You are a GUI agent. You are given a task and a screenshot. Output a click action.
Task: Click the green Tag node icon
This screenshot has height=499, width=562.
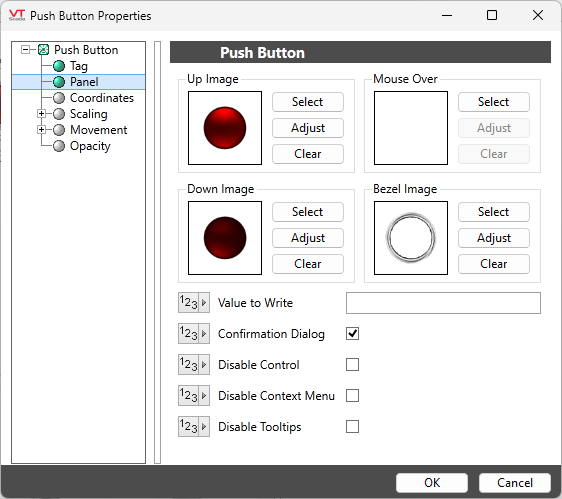(x=59, y=66)
